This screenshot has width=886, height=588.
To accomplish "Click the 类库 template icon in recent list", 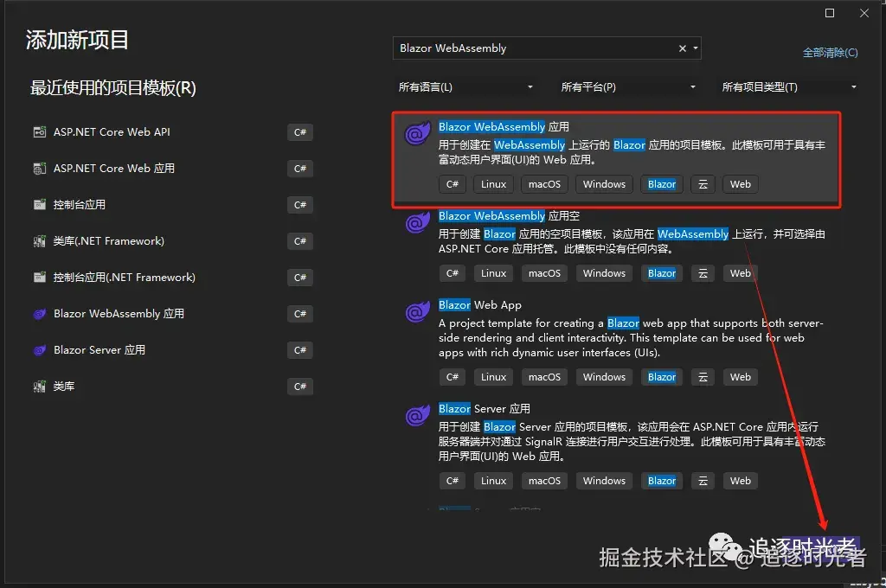I will coord(40,387).
